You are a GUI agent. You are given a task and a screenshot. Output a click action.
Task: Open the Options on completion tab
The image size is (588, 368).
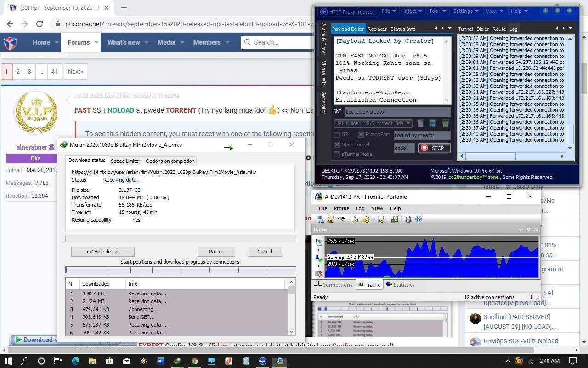tap(170, 161)
